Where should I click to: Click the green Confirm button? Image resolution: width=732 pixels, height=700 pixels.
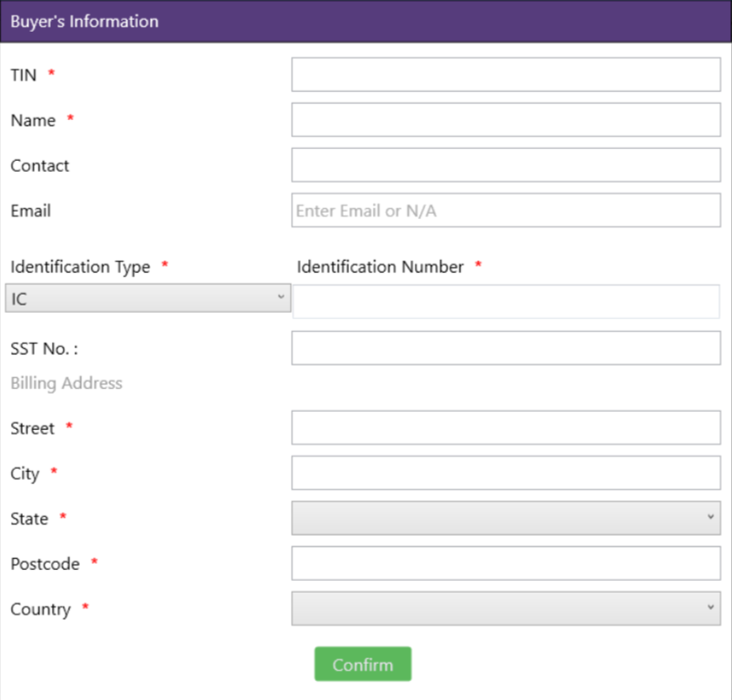click(x=362, y=664)
